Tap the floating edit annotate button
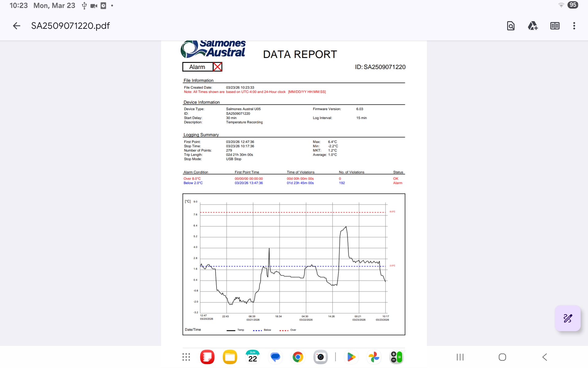This screenshot has height=368, width=588. [x=567, y=318]
